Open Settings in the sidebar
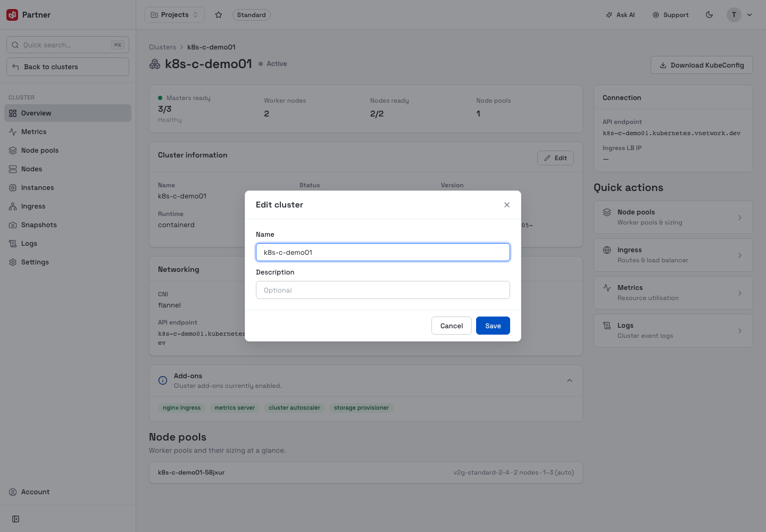766x532 pixels. coord(68,262)
